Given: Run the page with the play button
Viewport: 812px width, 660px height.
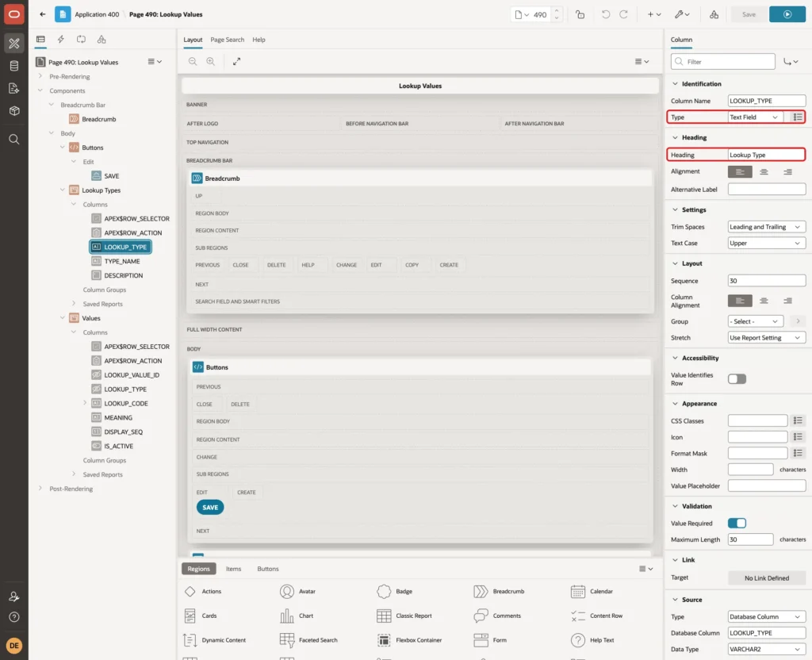Looking at the screenshot, I should [787, 14].
